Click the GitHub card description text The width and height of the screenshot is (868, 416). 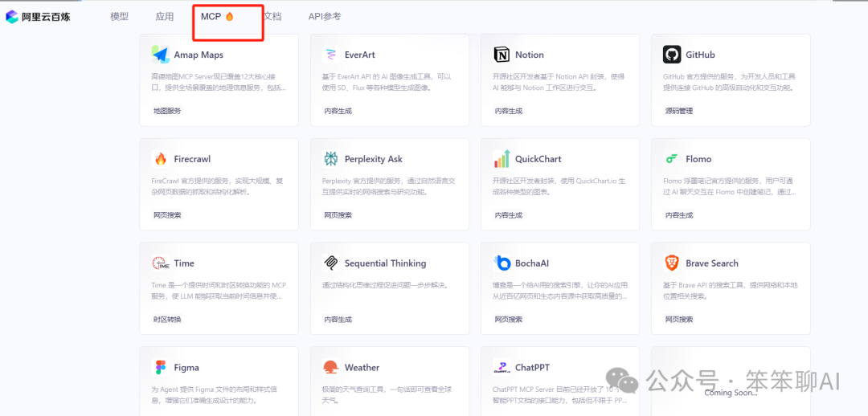[x=730, y=82]
